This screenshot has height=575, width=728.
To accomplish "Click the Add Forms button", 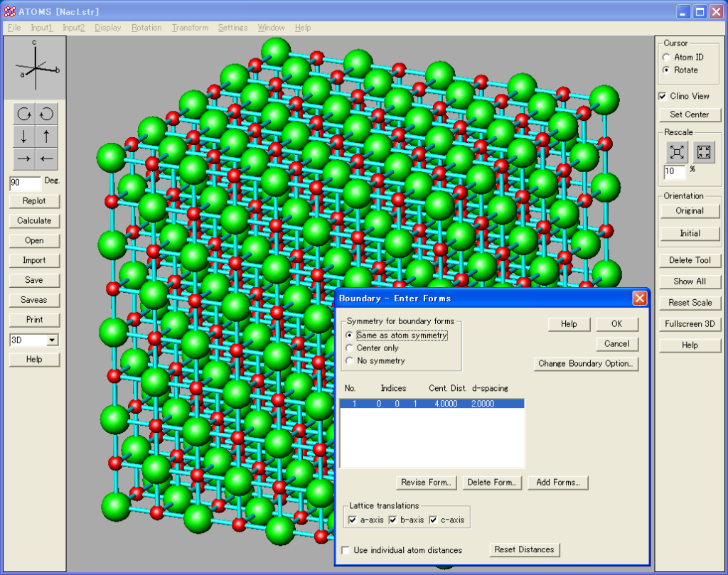I will click(557, 483).
